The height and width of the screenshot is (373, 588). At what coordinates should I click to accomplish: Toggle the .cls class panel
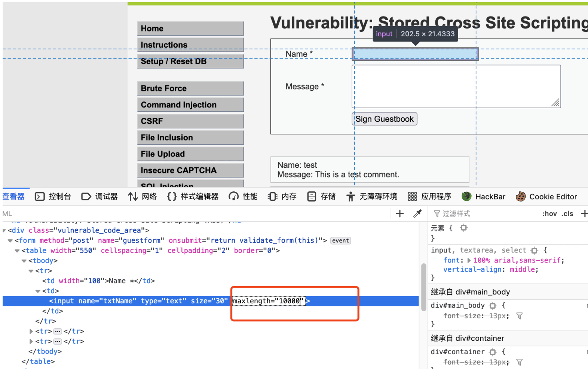[x=567, y=213]
